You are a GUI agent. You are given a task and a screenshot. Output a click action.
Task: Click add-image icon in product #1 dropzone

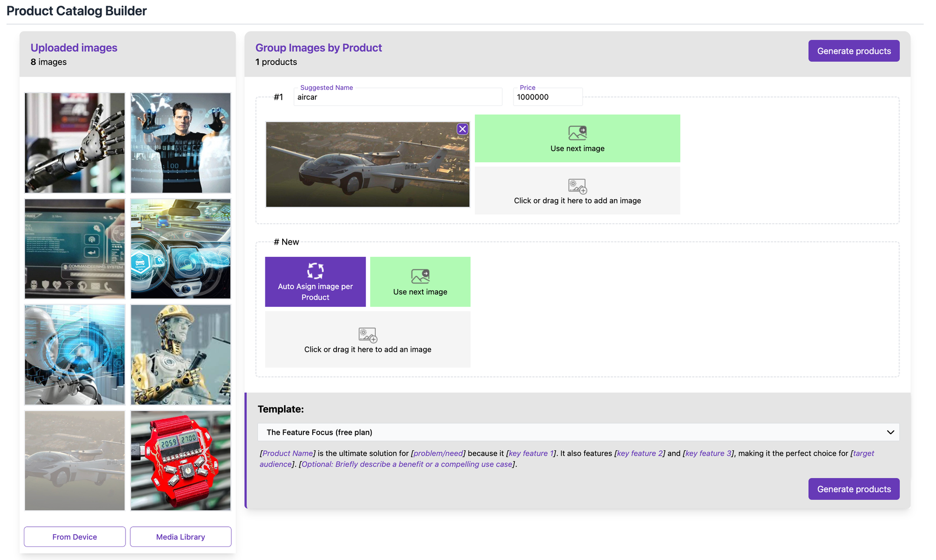pos(577,186)
